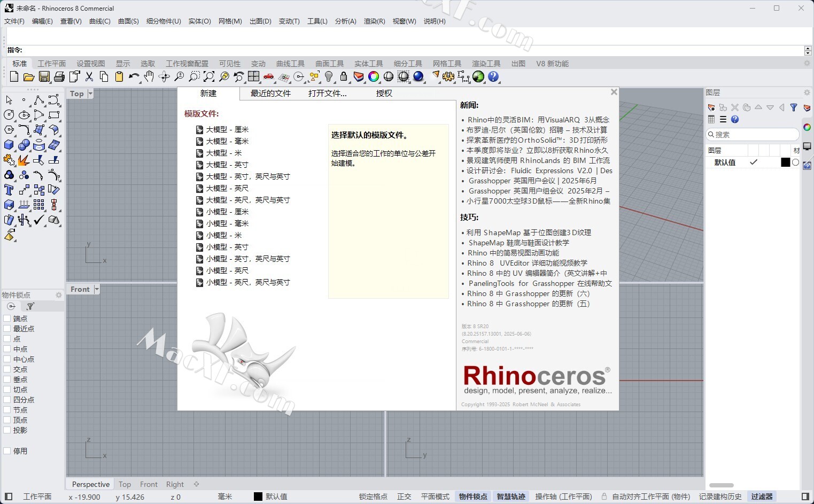Open the color wheel material icon

374,76
